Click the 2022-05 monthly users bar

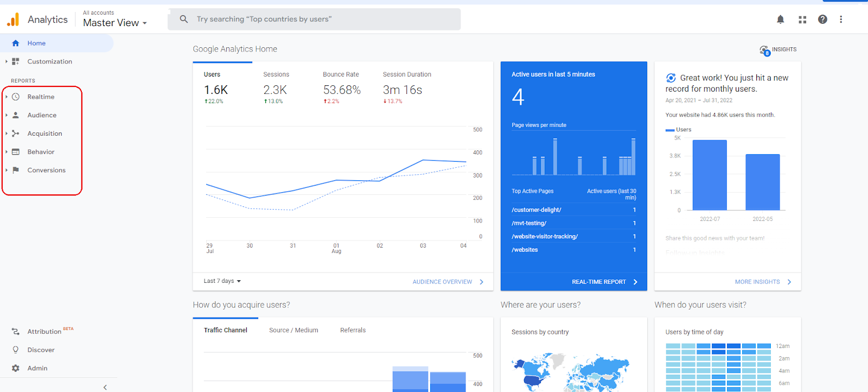(763, 182)
